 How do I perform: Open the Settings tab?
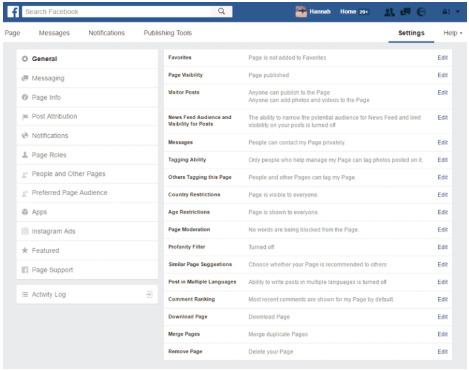point(411,33)
